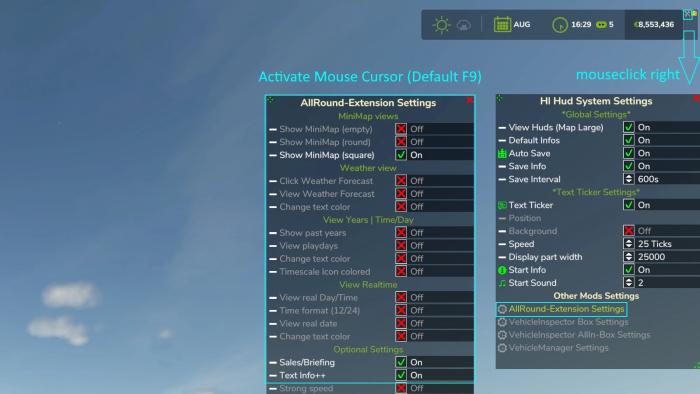700x394 pixels.
Task: Click the fast-forward timescale icon
Action: (x=601, y=25)
